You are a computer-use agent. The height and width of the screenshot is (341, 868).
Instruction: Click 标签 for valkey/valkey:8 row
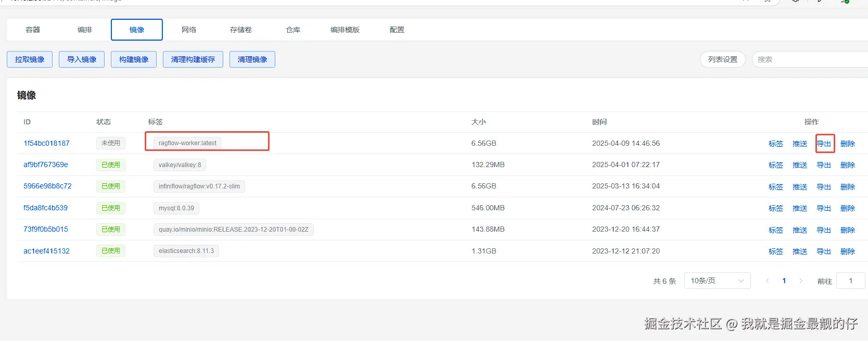click(x=776, y=165)
